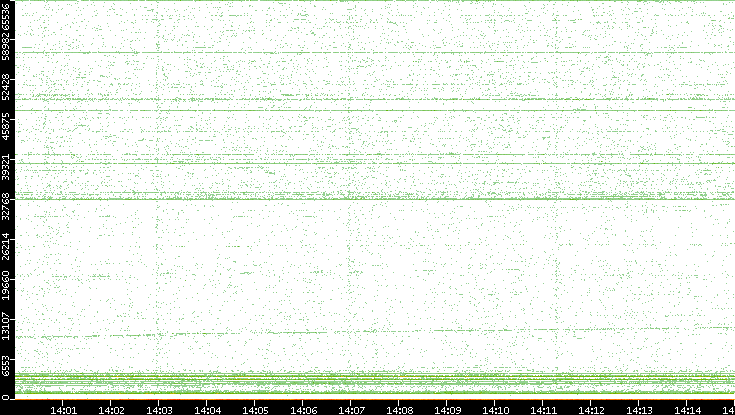Select the 14:04 time tick label

coord(207,410)
